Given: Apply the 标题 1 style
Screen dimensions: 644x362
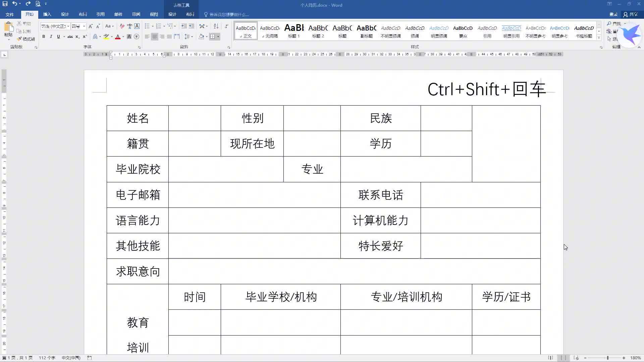Looking at the screenshot, I should point(293,31).
